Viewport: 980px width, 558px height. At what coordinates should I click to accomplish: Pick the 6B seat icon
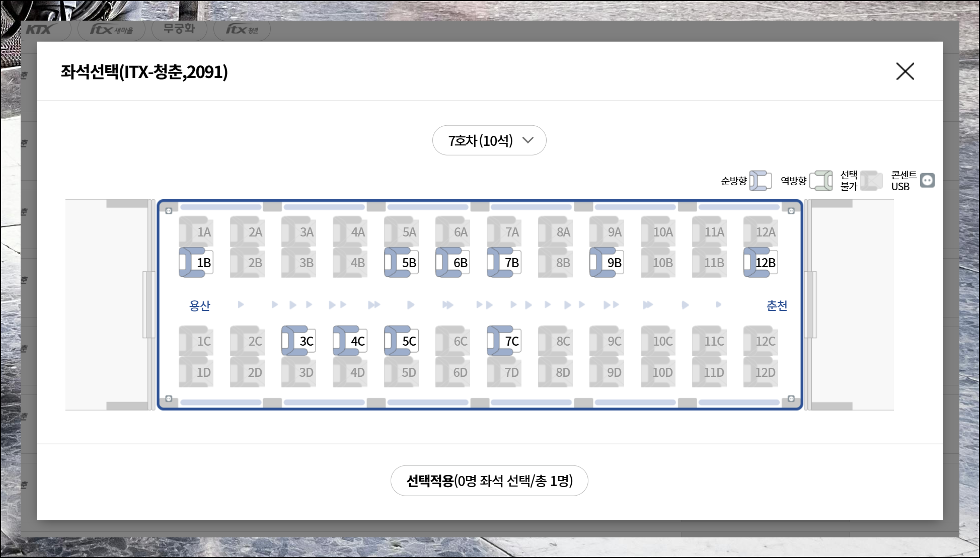pos(453,262)
